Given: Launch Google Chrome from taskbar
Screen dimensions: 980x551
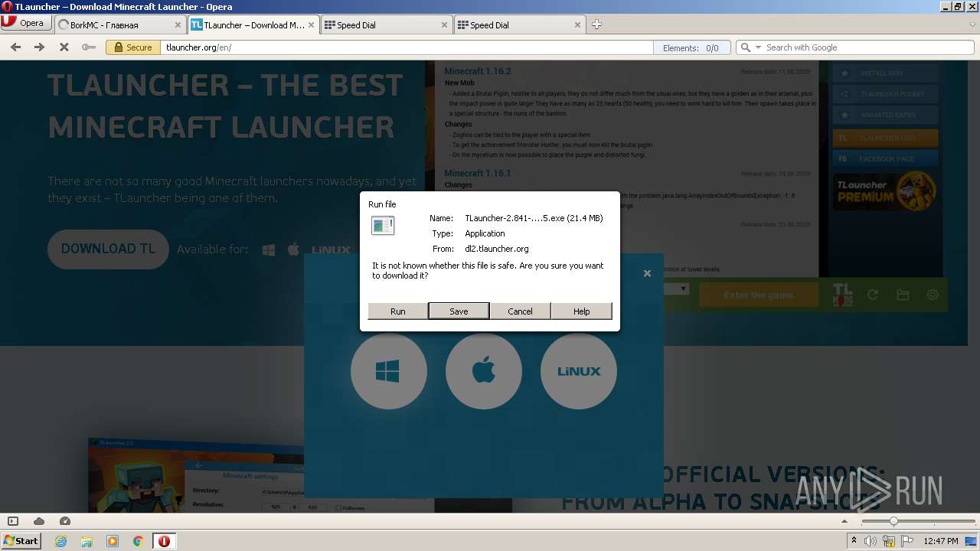Looking at the screenshot, I should [x=139, y=541].
